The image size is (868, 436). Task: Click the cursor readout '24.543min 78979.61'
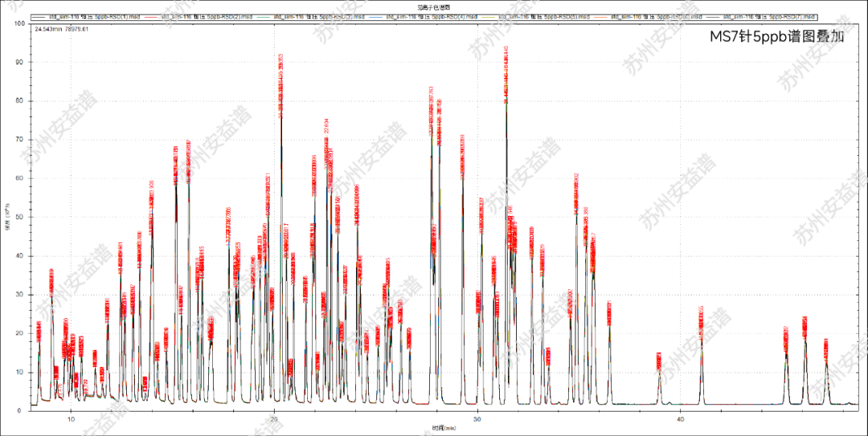pyautogui.click(x=62, y=29)
